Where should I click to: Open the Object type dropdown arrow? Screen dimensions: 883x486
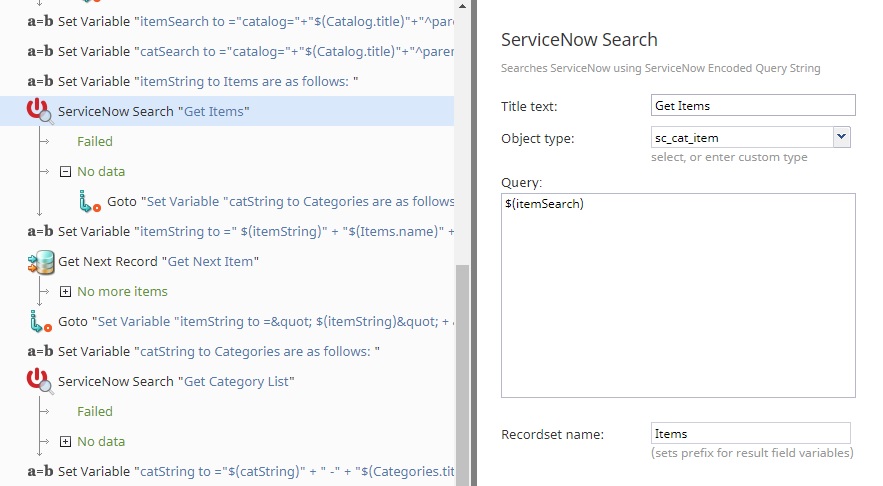point(841,137)
